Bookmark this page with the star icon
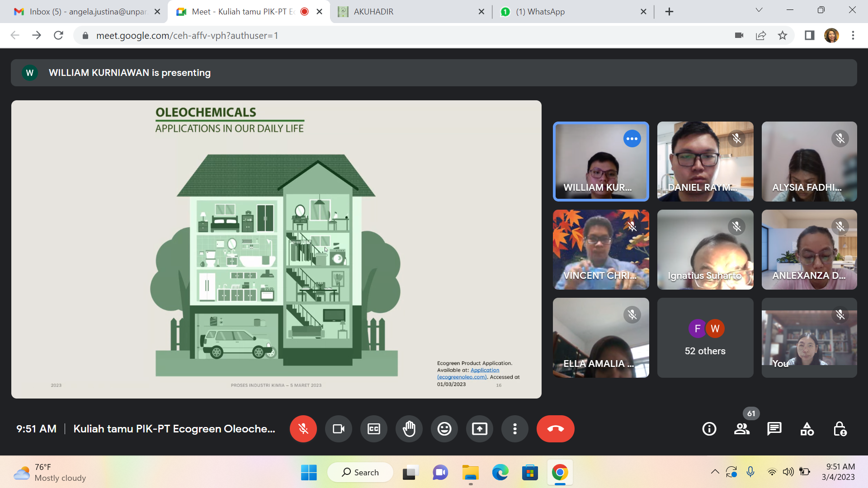The width and height of the screenshot is (868, 488). click(783, 35)
